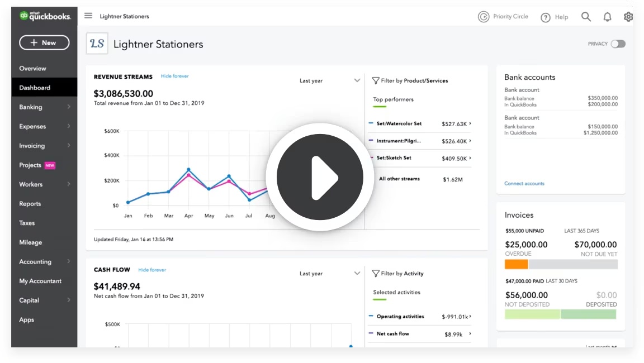
Task: Open Help using the question mark icon
Action: click(x=545, y=17)
